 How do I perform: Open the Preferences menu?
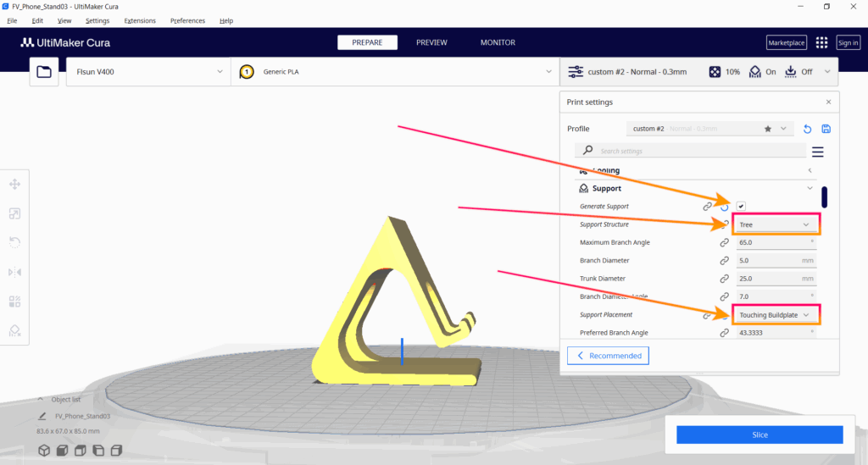187,21
